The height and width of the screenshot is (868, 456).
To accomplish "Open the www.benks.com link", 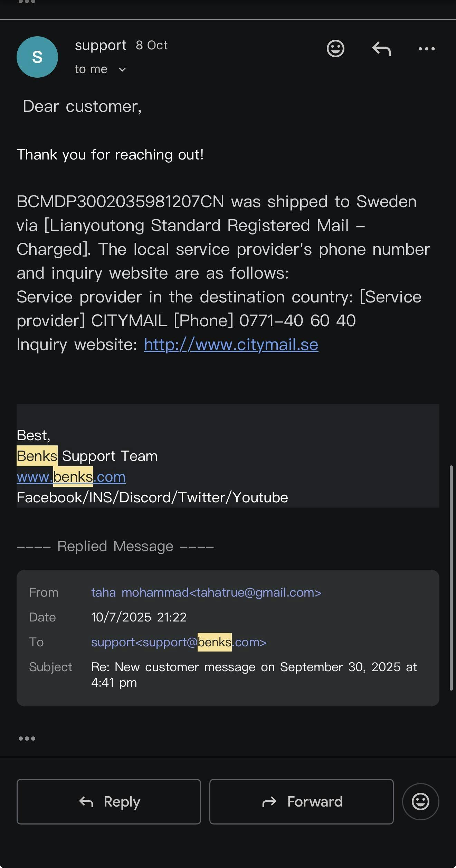I will pyautogui.click(x=71, y=477).
